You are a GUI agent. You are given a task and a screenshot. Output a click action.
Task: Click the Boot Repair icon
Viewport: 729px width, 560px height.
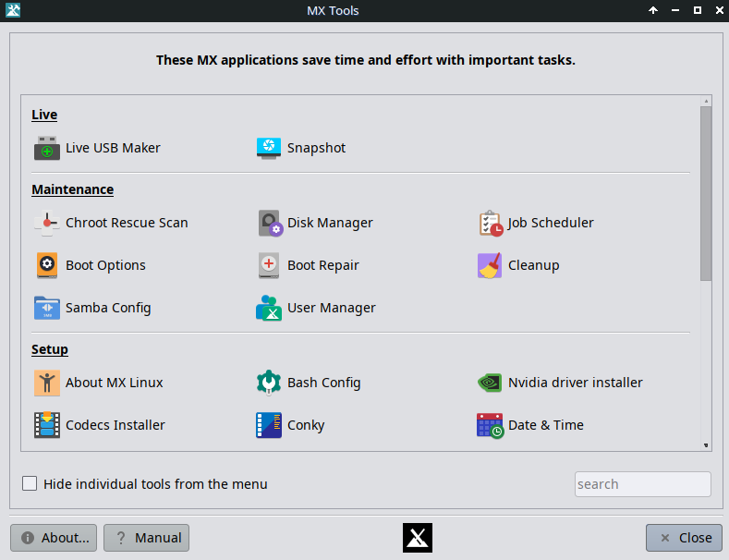pos(269,265)
